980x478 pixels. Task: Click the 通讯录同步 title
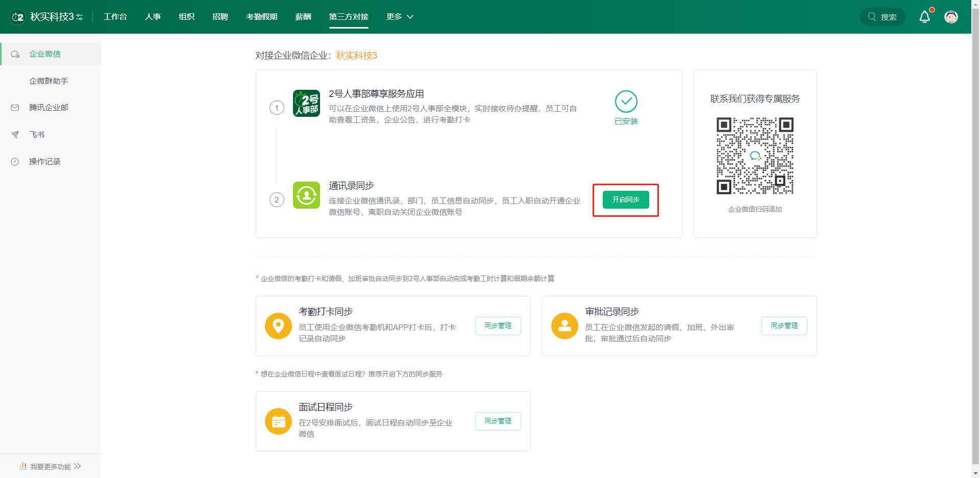click(351, 186)
